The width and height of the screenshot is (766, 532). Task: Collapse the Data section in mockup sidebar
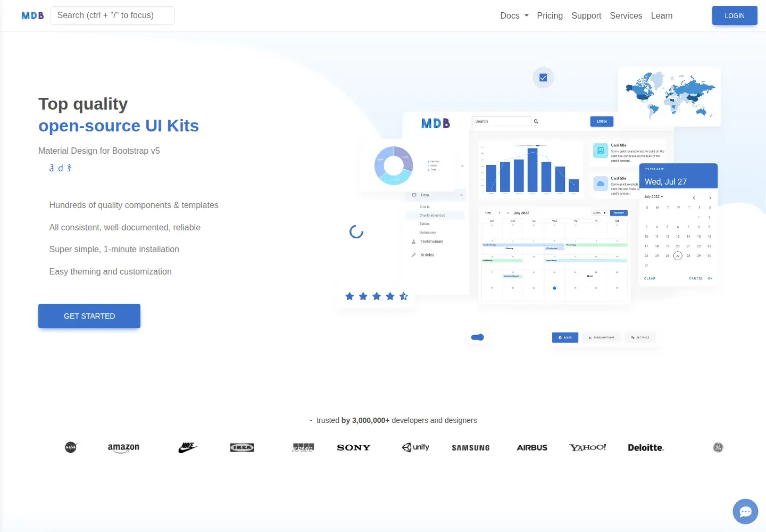coord(461,195)
